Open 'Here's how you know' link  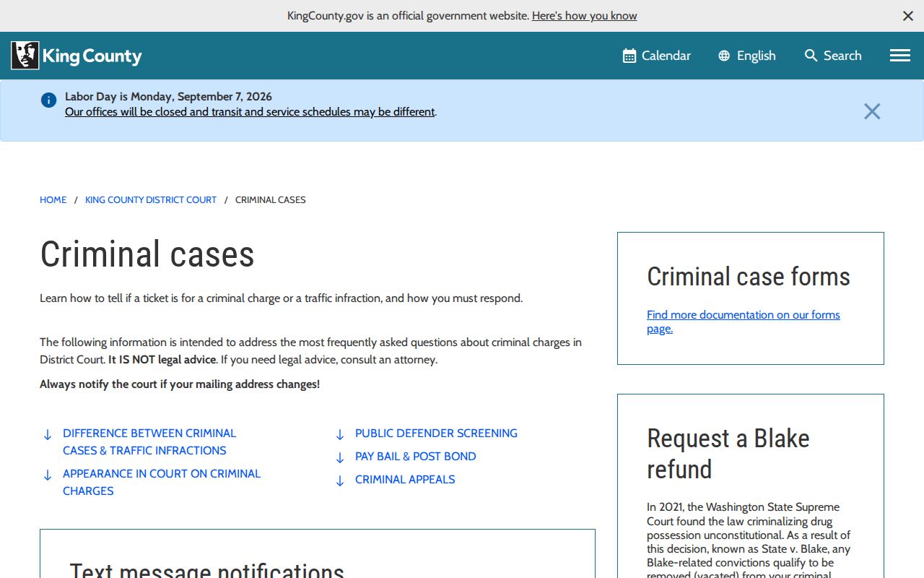pyautogui.click(x=585, y=16)
